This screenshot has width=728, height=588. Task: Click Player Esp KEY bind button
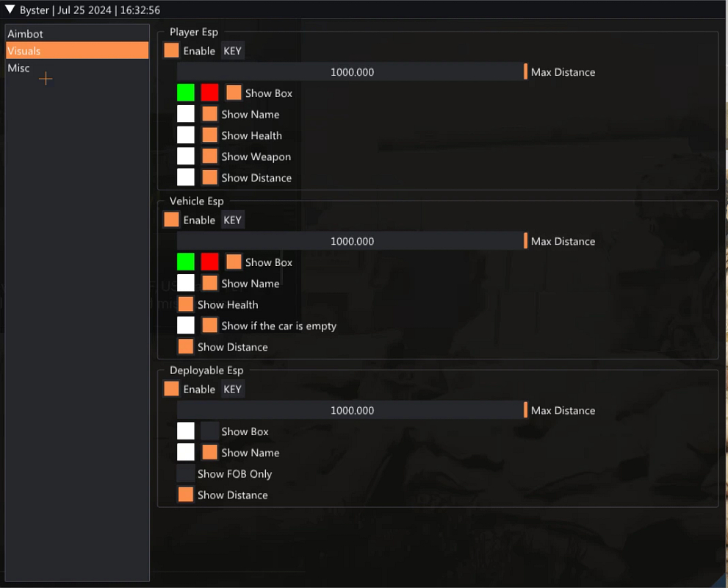tap(232, 51)
